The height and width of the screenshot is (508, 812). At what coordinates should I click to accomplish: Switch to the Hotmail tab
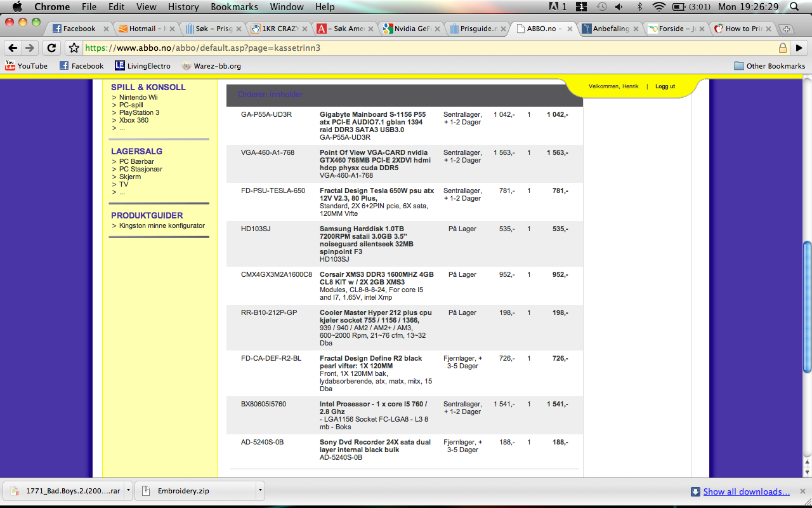pyautogui.click(x=145, y=29)
